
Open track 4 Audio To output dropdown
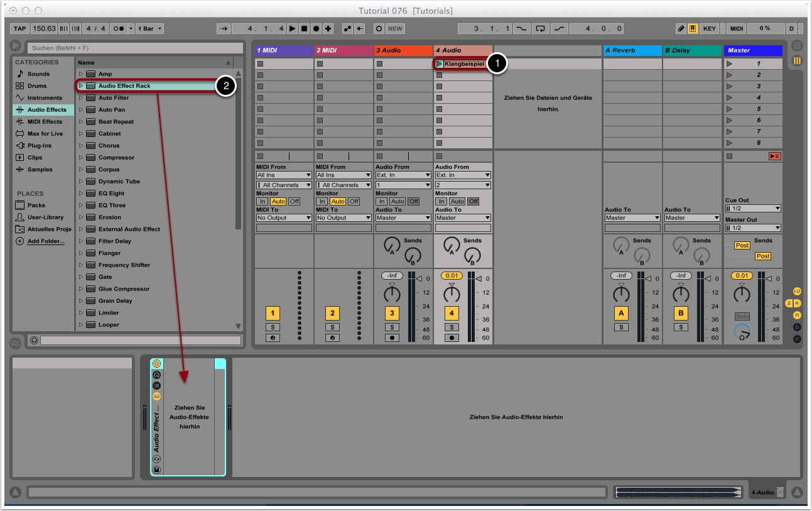pos(463,217)
